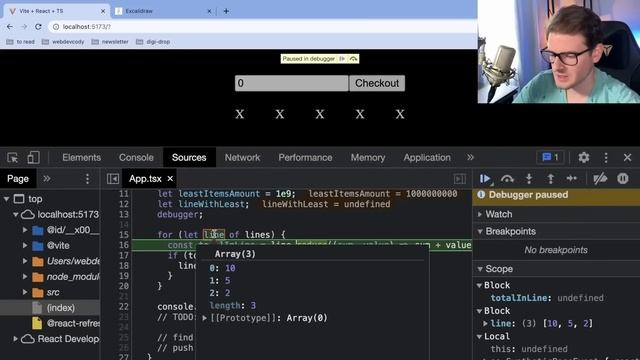The image size is (640, 360).
Task: Select the Sources tab
Action: 189,158
